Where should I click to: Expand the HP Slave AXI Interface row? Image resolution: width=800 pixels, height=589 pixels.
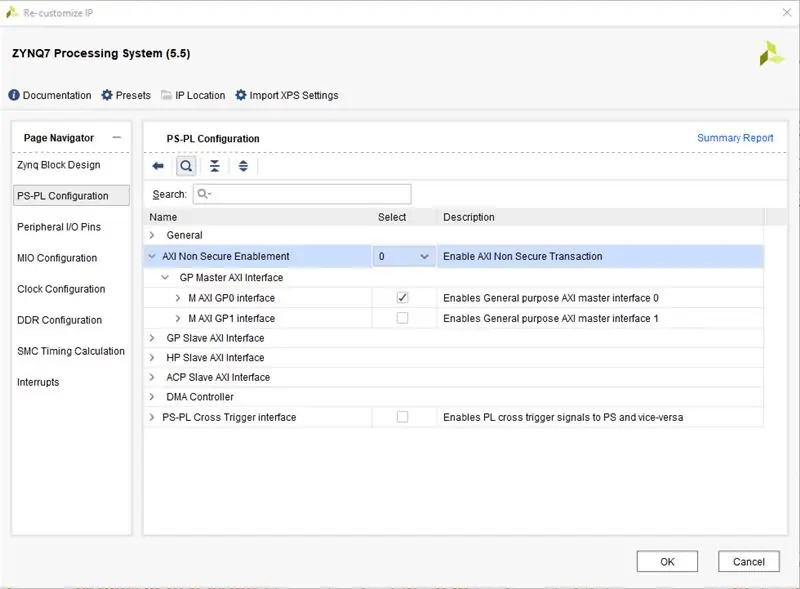(x=152, y=357)
